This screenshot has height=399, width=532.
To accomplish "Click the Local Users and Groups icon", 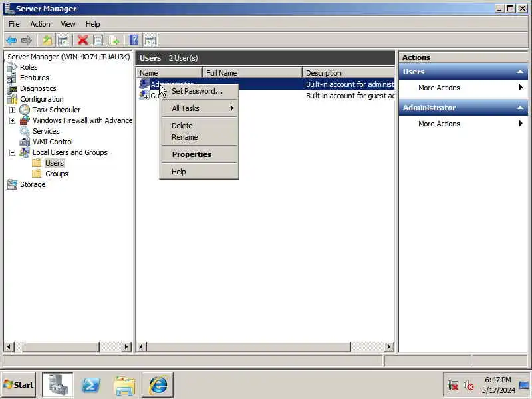I will 25,152.
